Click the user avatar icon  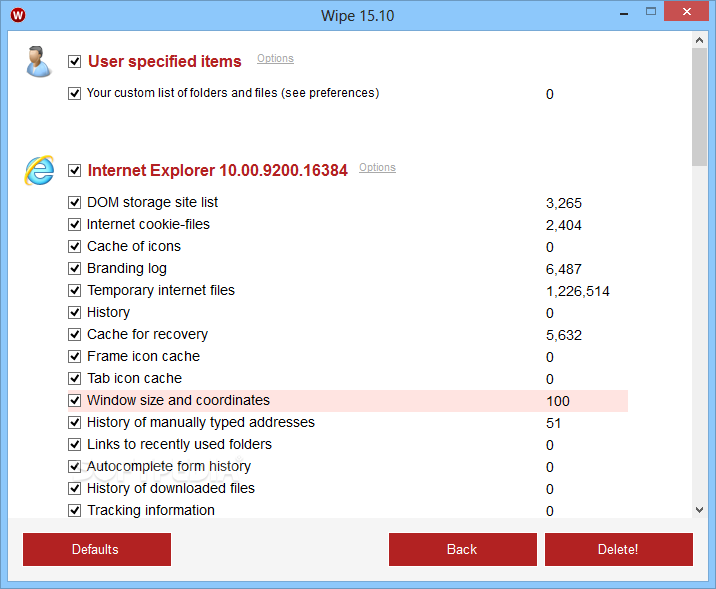tap(38, 62)
